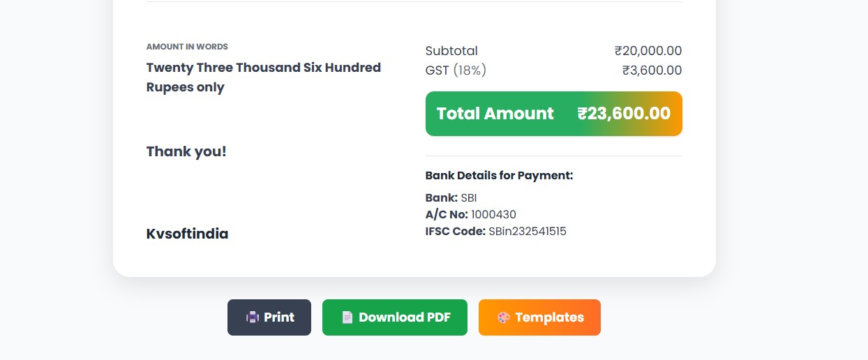This screenshot has width=868, height=360.
Task: Select the A/C No 1000430 line
Action: point(470,214)
